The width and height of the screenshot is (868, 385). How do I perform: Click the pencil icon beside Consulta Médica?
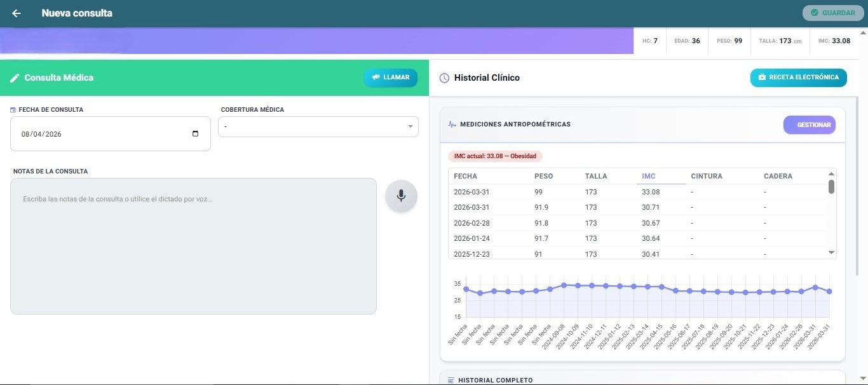click(15, 78)
